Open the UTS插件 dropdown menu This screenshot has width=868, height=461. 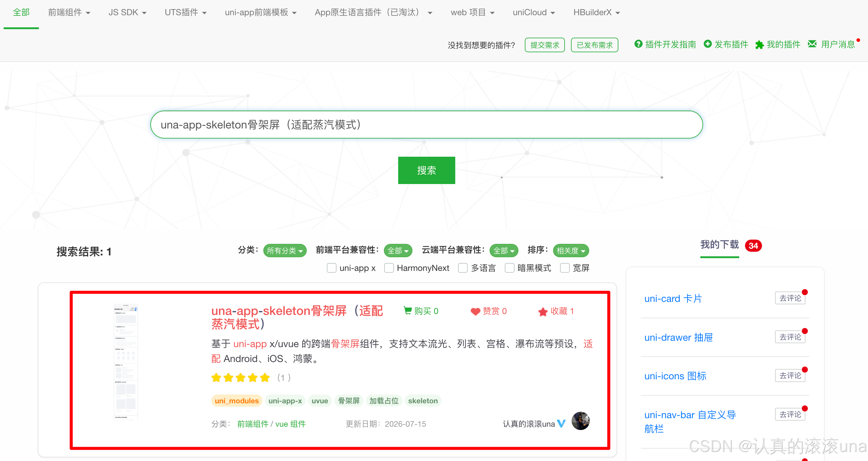pos(185,12)
